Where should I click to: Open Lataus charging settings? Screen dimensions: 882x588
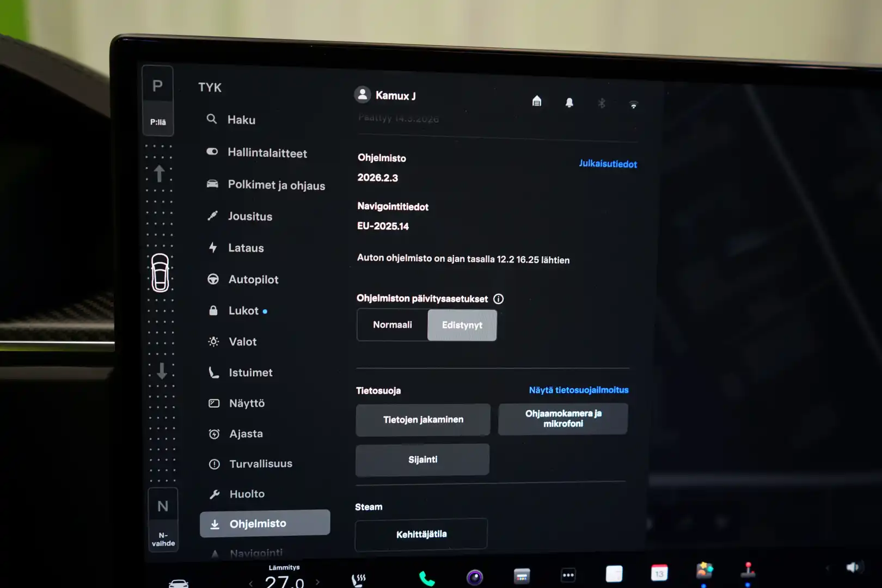[x=235, y=248]
